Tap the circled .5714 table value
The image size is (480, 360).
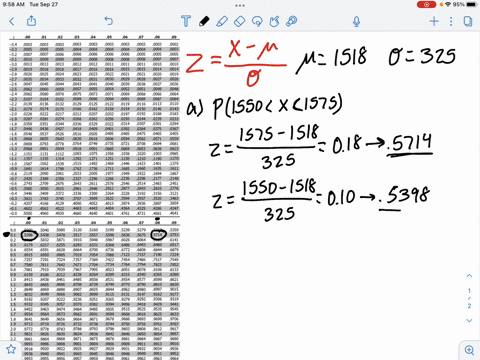pos(158,235)
